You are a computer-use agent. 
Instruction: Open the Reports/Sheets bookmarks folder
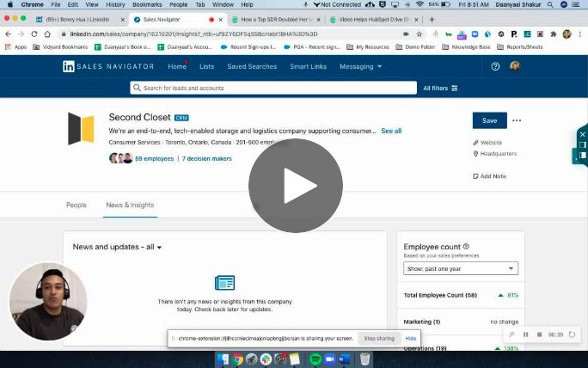[520, 47]
